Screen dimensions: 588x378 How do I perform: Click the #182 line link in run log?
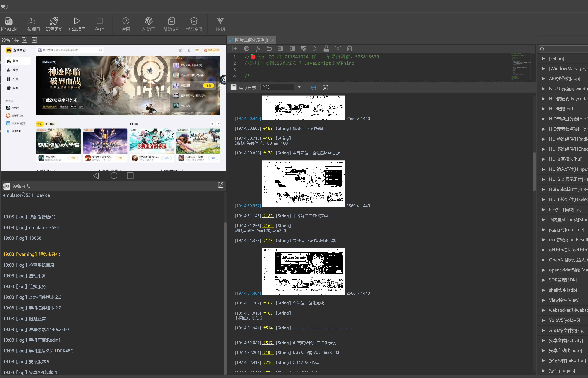pos(268,128)
